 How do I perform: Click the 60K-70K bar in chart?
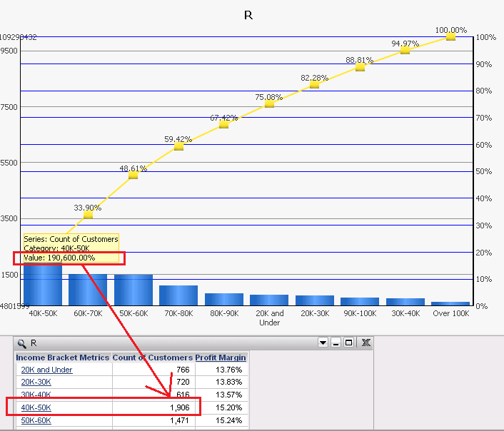click(x=88, y=290)
